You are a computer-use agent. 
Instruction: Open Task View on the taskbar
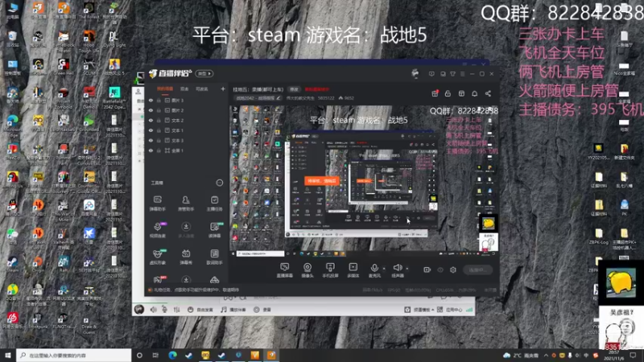coord(155,356)
